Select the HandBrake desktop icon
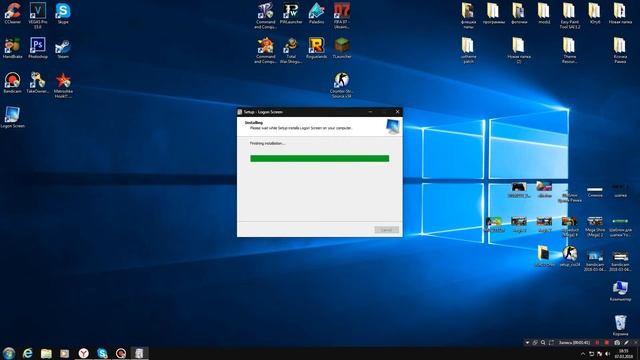The height and width of the screenshot is (360, 640). pyautogui.click(x=13, y=48)
